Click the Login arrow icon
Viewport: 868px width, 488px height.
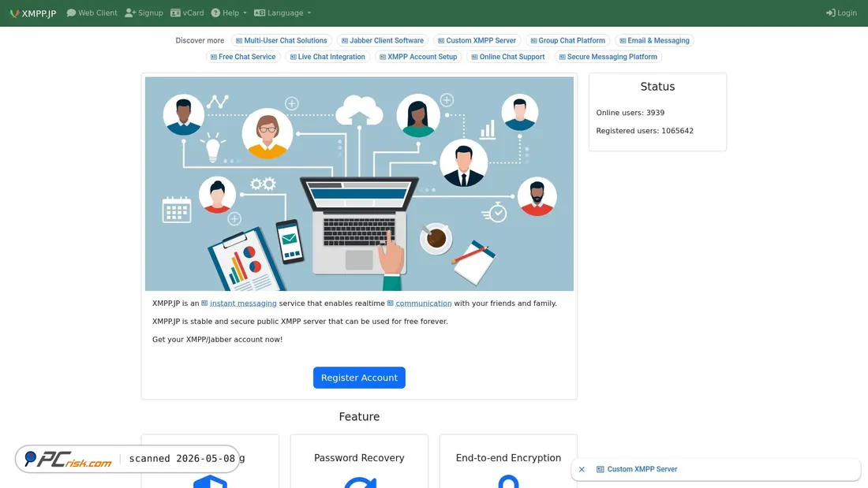pos(830,13)
